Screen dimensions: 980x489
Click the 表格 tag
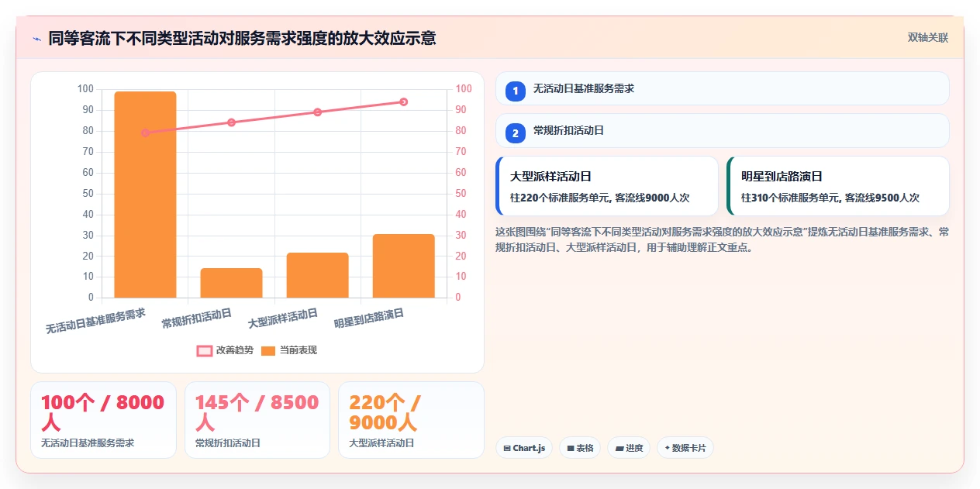tap(580, 448)
